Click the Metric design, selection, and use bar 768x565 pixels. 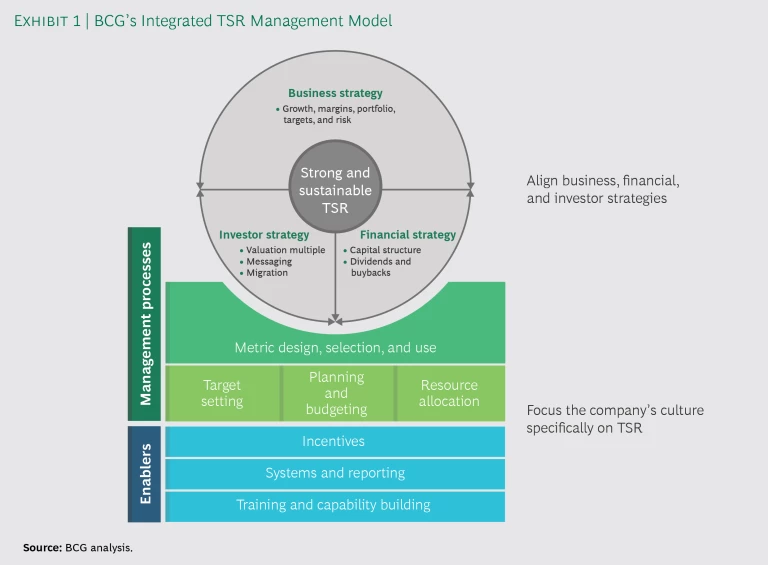[335, 348]
